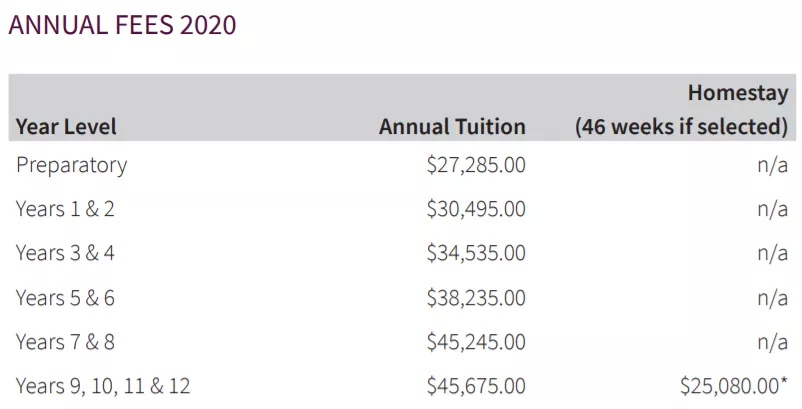Select the $45,675.00 tuition amount
802x409 pixels.
(476, 386)
